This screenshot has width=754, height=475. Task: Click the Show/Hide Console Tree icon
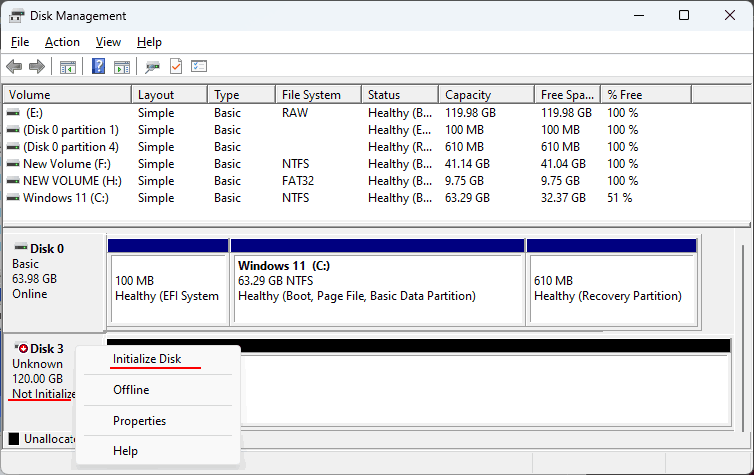coord(68,67)
